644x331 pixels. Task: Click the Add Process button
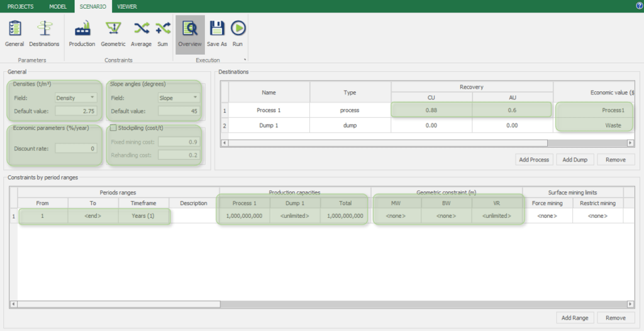pos(534,160)
